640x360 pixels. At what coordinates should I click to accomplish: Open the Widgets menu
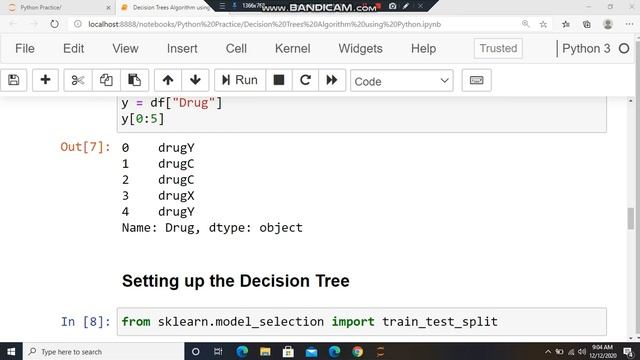click(x=360, y=49)
